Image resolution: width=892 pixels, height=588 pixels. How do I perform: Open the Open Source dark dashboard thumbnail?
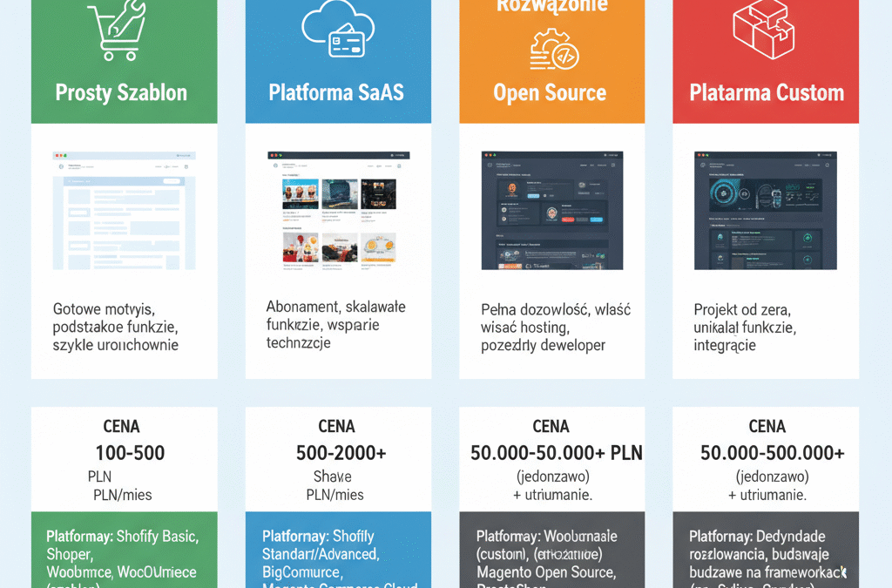coord(552,210)
